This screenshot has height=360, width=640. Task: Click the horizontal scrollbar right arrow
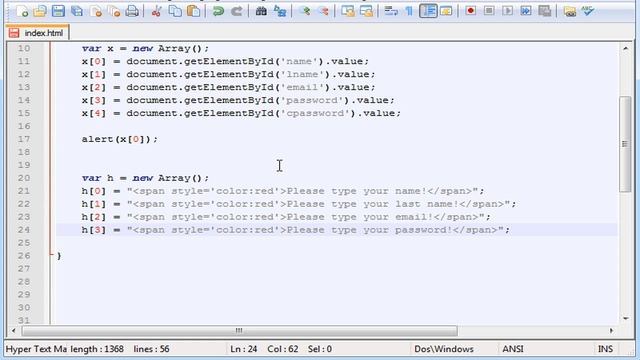click(611, 330)
